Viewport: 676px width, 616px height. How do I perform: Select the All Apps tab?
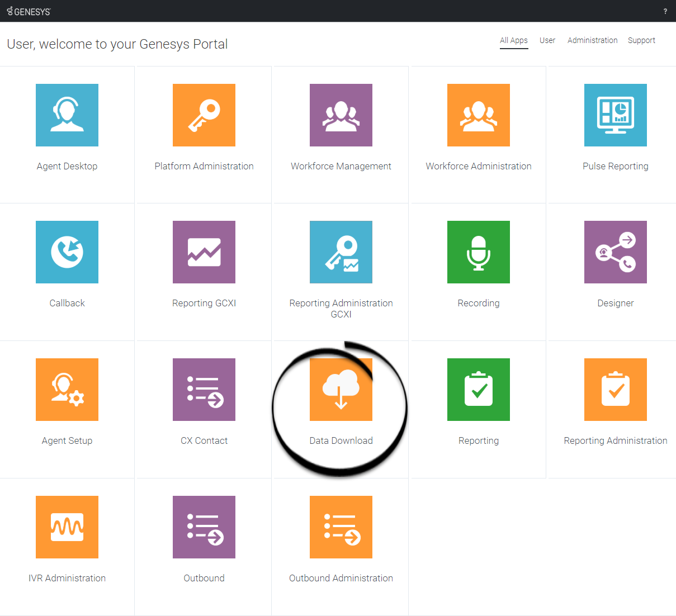[x=514, y=40]
